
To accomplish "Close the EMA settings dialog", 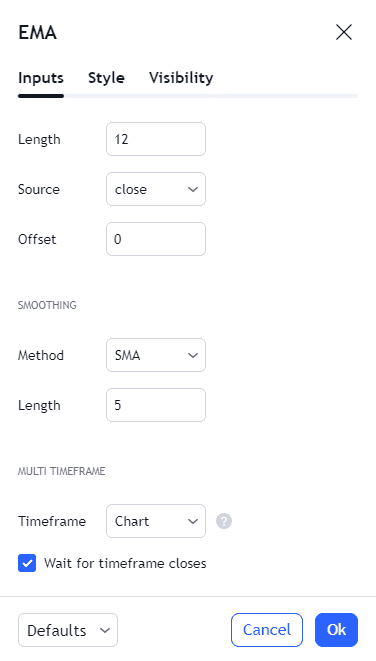I will (x=344, y=32).
